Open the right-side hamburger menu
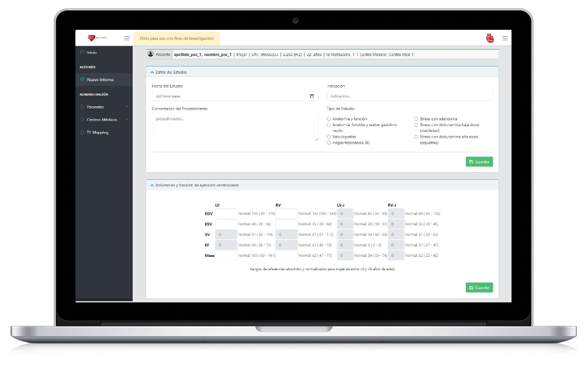 click(505, 38)
